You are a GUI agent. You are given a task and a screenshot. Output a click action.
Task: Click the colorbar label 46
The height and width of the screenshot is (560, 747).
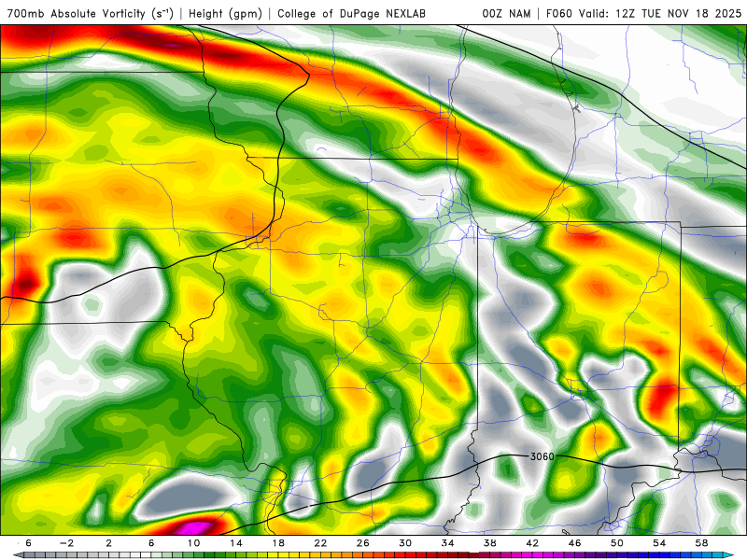(574, 543)
